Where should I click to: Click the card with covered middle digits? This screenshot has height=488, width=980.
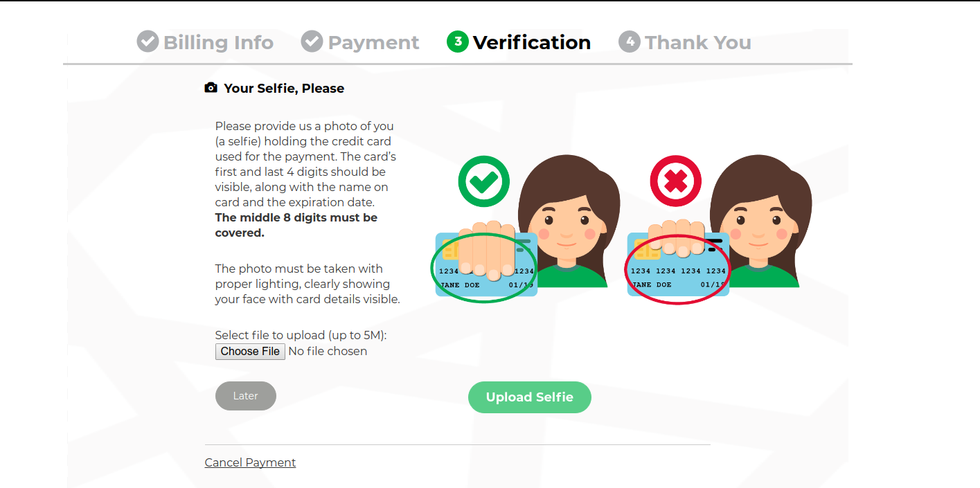click(x=485, y=266)
